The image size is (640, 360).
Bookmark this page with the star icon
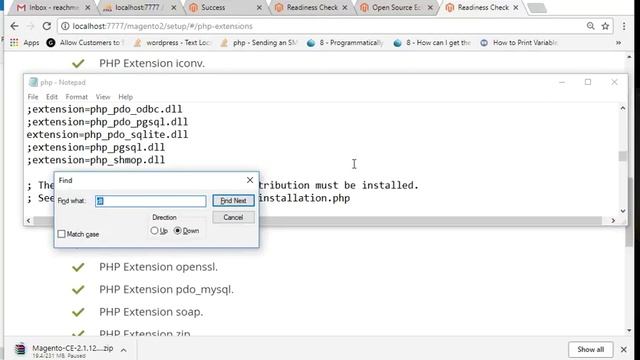[x=605, y=26]
